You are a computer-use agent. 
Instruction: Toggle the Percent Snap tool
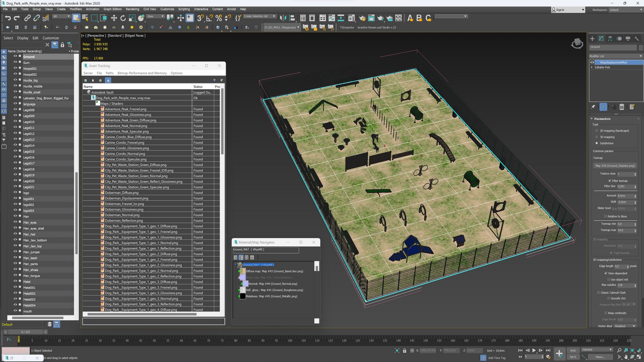click(219, 18)
